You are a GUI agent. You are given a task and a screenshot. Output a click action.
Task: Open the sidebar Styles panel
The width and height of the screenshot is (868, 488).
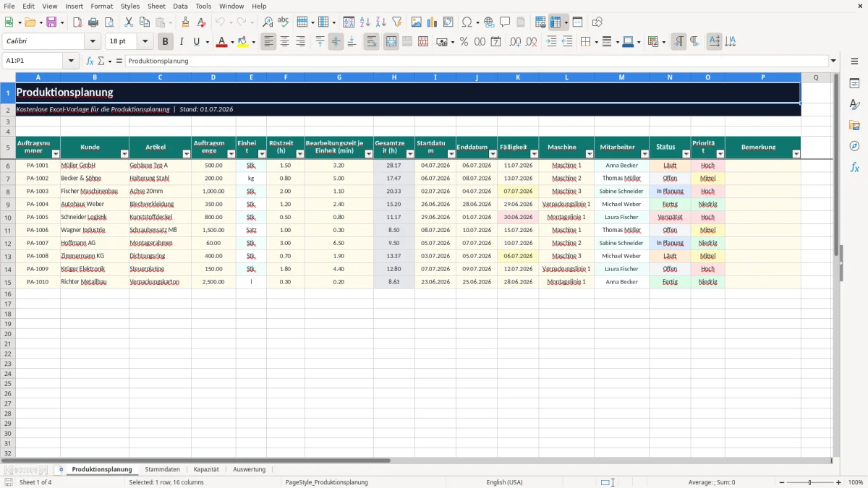click(x=854, y=105)
